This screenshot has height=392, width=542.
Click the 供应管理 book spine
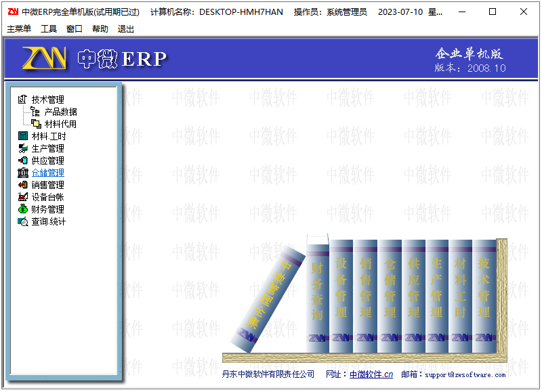coord(413,297)
